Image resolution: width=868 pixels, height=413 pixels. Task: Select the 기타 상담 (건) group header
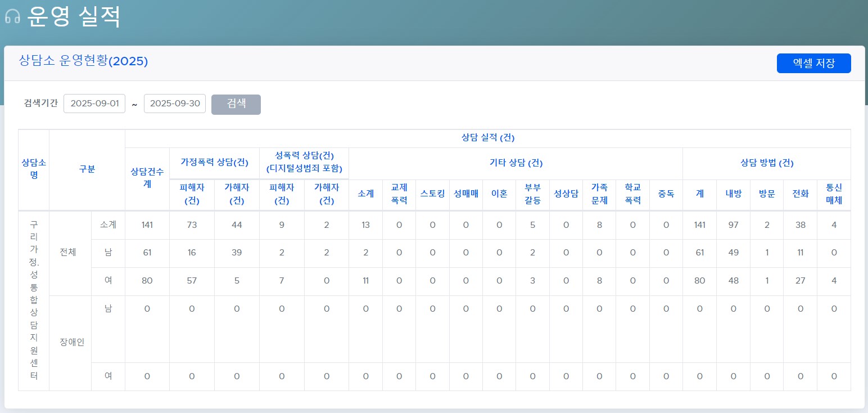[x=516, y=163]
